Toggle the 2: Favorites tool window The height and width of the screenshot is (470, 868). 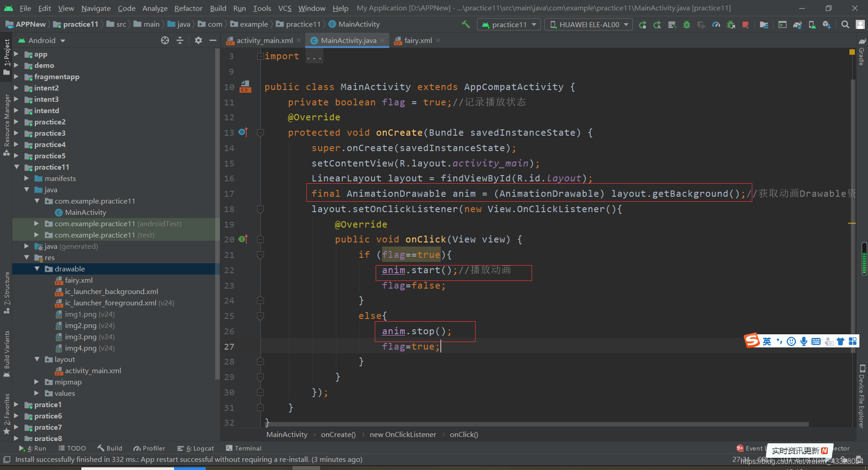pos(6,414)
